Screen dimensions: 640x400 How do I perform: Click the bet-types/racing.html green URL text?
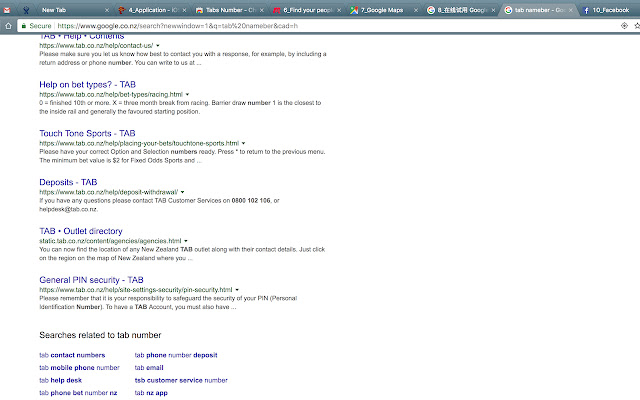tap(111, 95)
